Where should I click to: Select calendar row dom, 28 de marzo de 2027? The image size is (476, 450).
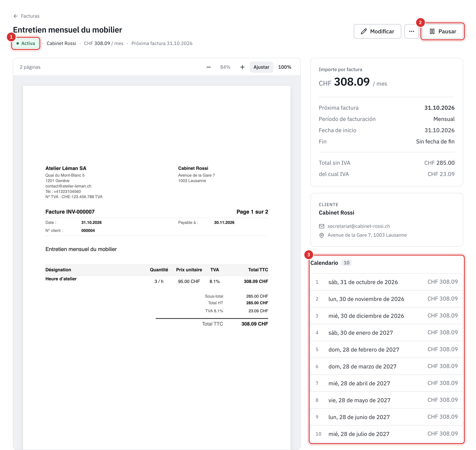pyautogui.click(x=387, y=366)
